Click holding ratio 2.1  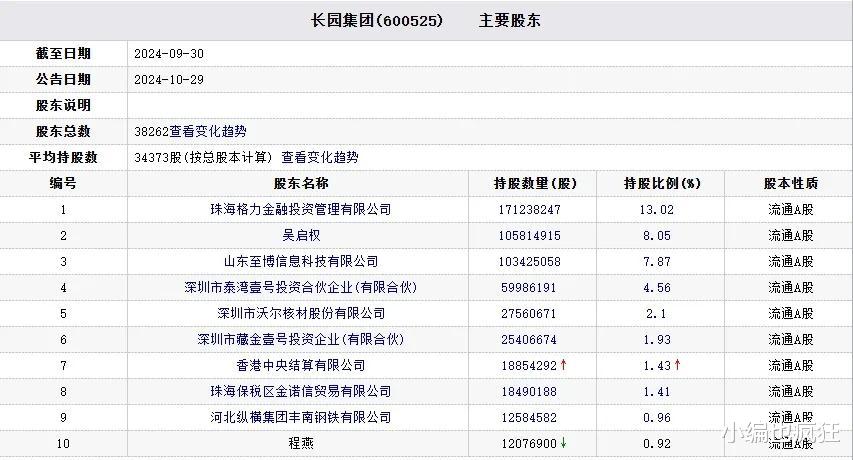coord(657,314)
